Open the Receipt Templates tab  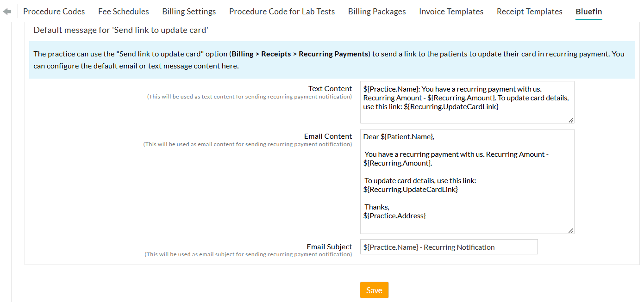point(529,12)
